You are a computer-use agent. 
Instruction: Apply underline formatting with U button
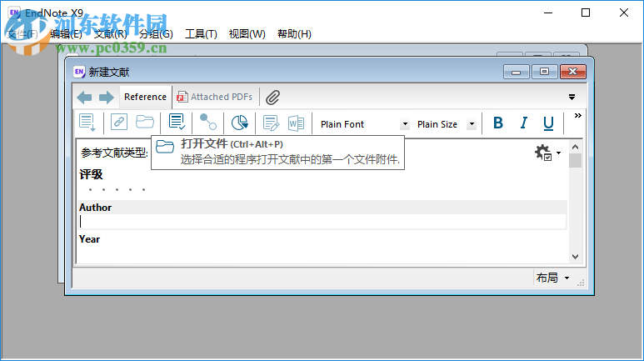548,123
